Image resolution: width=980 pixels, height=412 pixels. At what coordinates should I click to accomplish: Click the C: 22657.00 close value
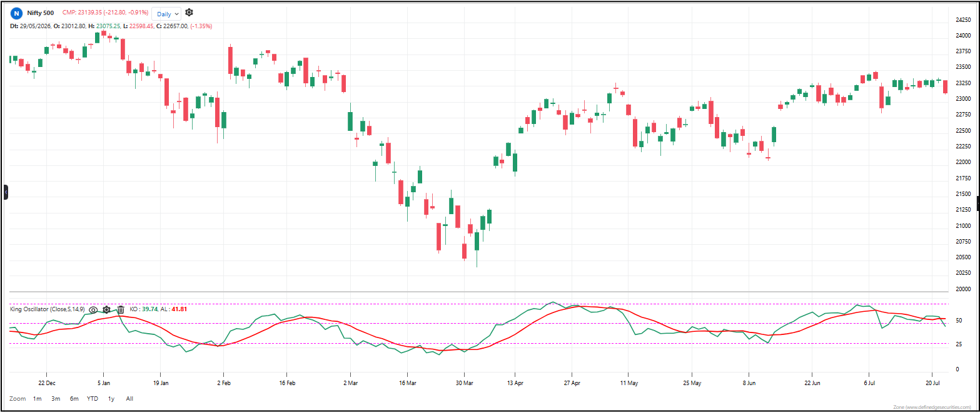172,26
